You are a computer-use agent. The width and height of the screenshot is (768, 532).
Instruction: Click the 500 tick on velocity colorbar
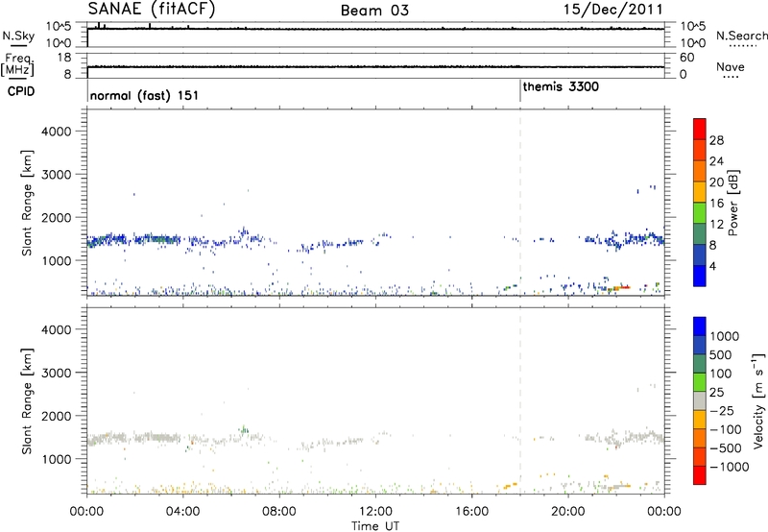(721, 355)
